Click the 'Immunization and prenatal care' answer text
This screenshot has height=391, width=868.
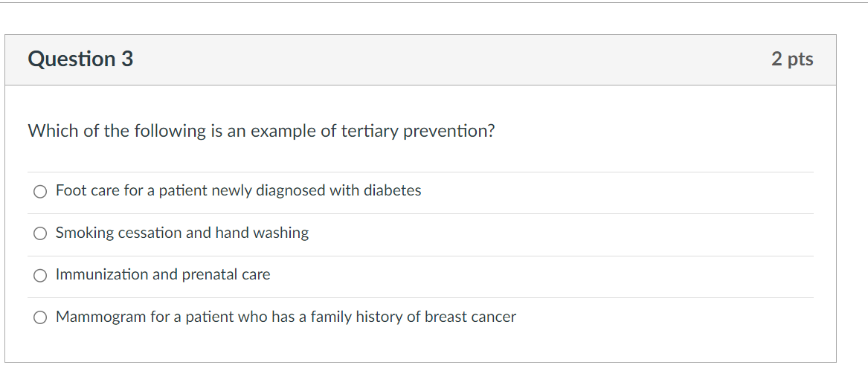click(x=163, y=275)
